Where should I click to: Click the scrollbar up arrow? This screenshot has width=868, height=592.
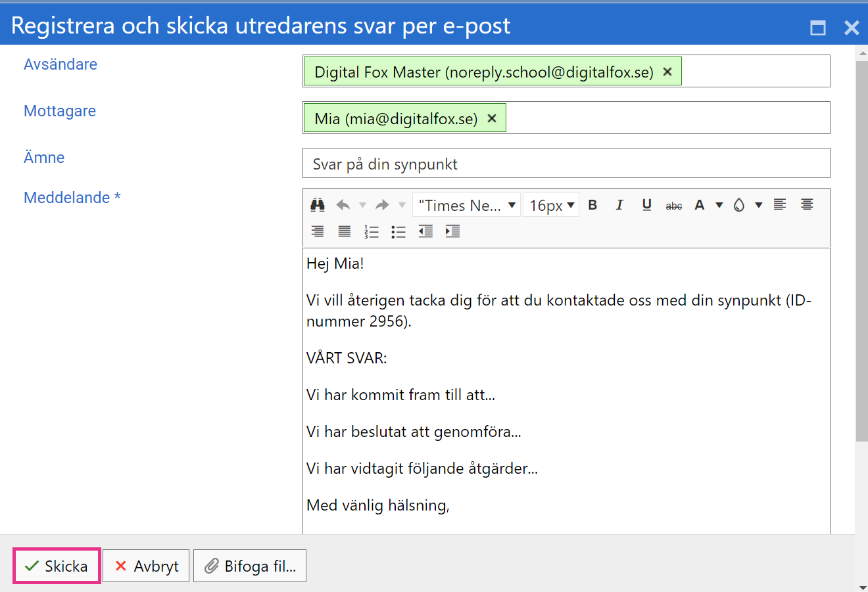[x=862, y=53]
